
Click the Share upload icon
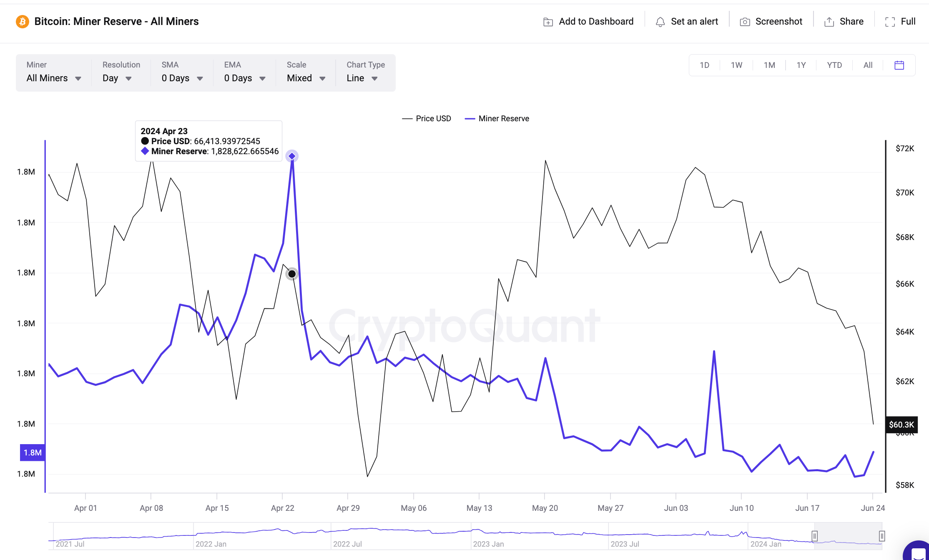(x=829, y=22)
